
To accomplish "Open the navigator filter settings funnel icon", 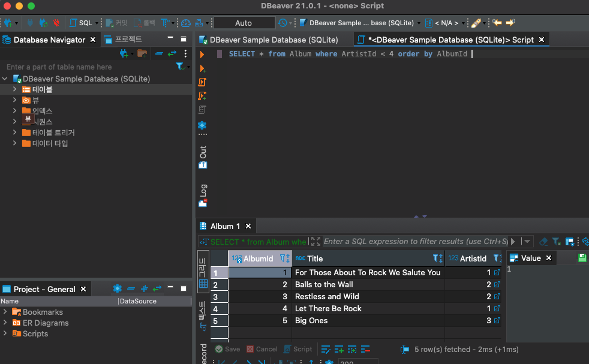I will click(181, 67).
